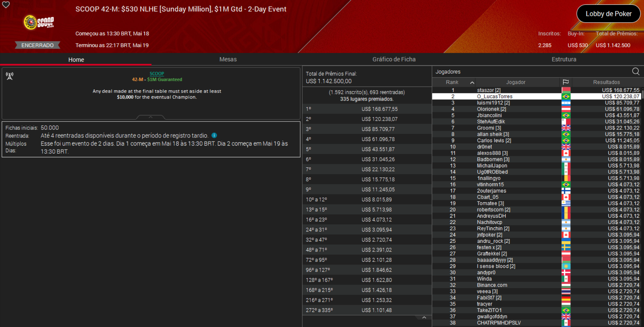Select player staszor [2] row

(537, 90)
